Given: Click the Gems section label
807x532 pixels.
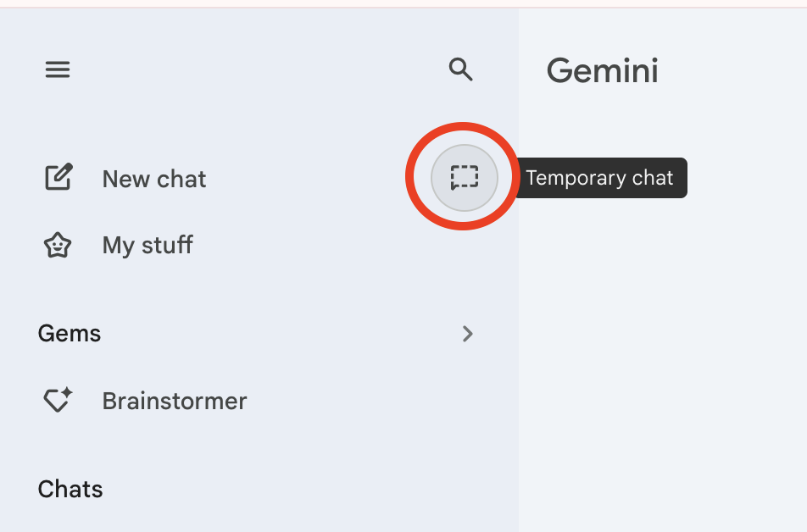Looking at the screenshot, I should tap(69, 333).
